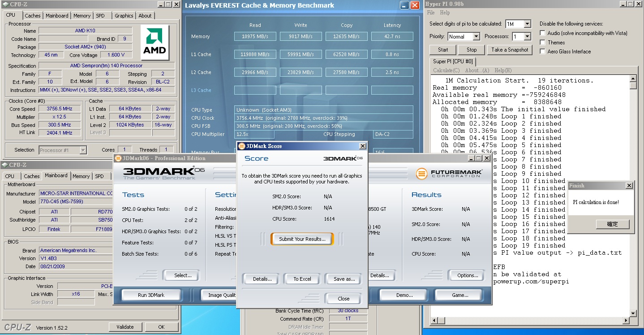Select the Super PI [CPU #0] tab

[453, 61]
